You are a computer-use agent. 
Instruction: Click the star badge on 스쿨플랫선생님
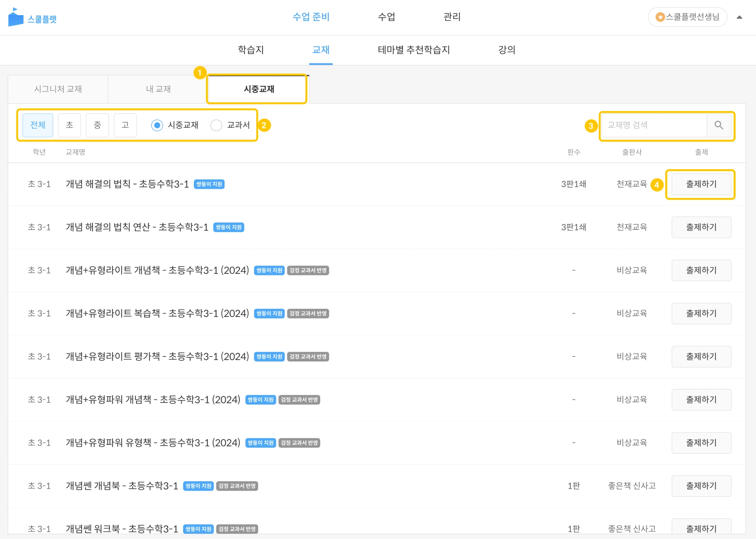(660, 17)
